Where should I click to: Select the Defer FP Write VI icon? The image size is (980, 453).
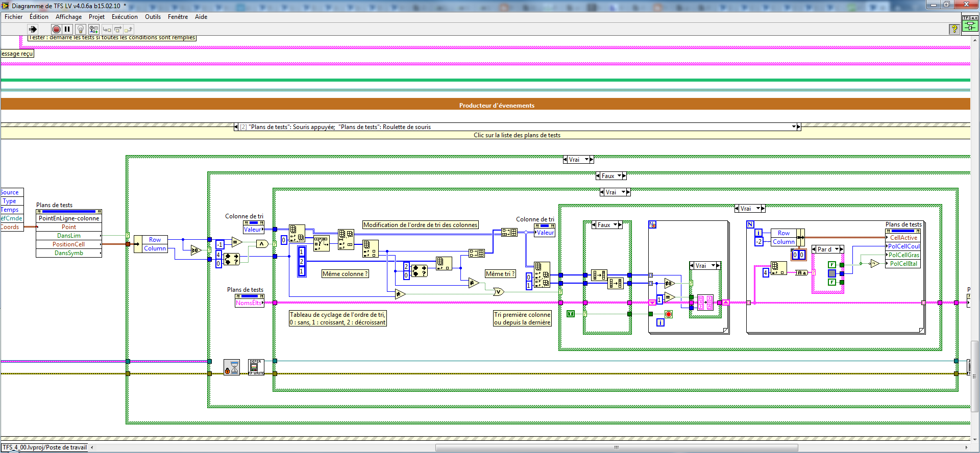256,367
